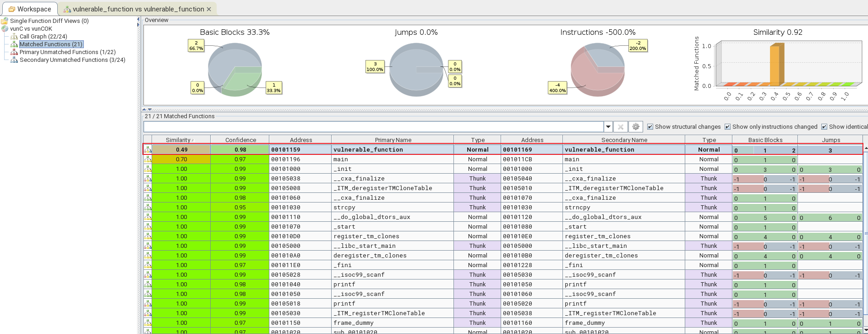Click the blue Secondary Unmatched Functions icon

14,60
